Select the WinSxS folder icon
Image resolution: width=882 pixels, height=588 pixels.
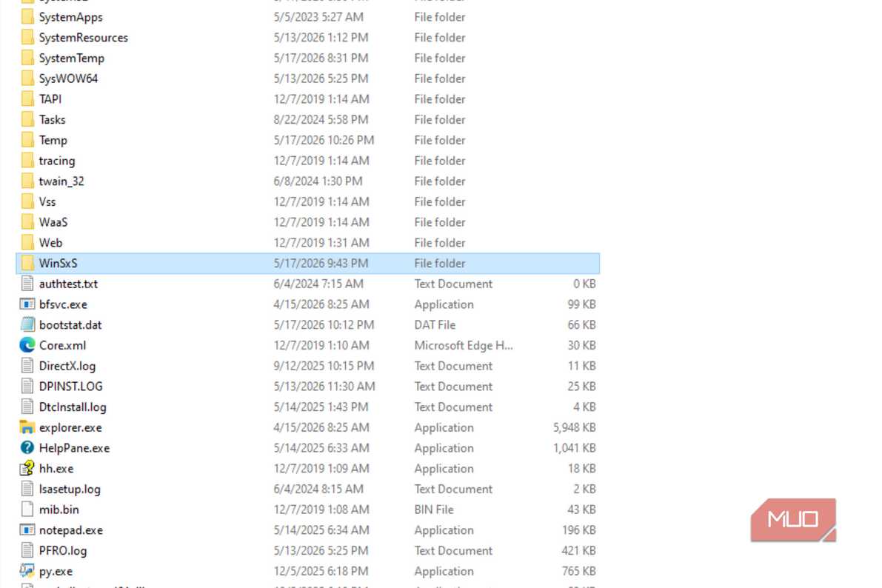coord(27,264)
